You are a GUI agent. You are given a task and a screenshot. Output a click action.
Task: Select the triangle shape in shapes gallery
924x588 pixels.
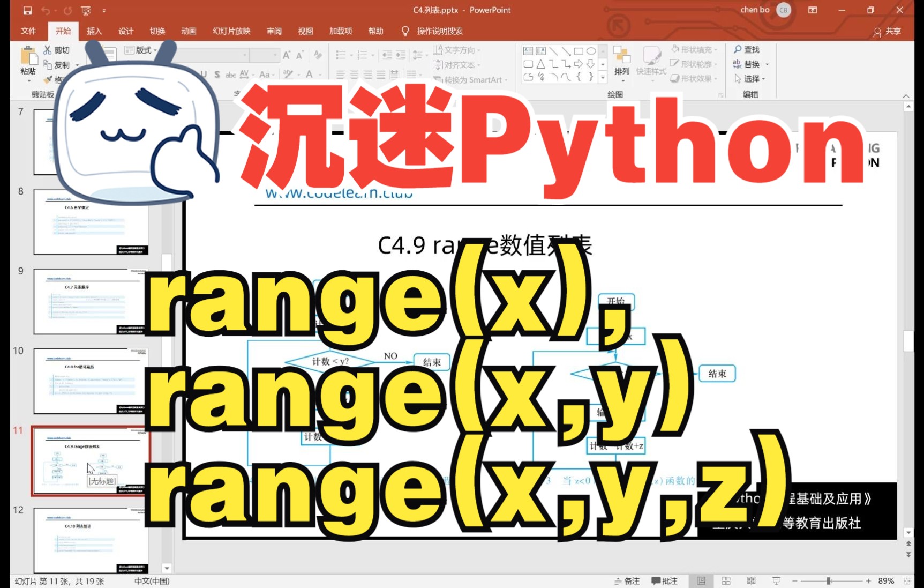541,64
